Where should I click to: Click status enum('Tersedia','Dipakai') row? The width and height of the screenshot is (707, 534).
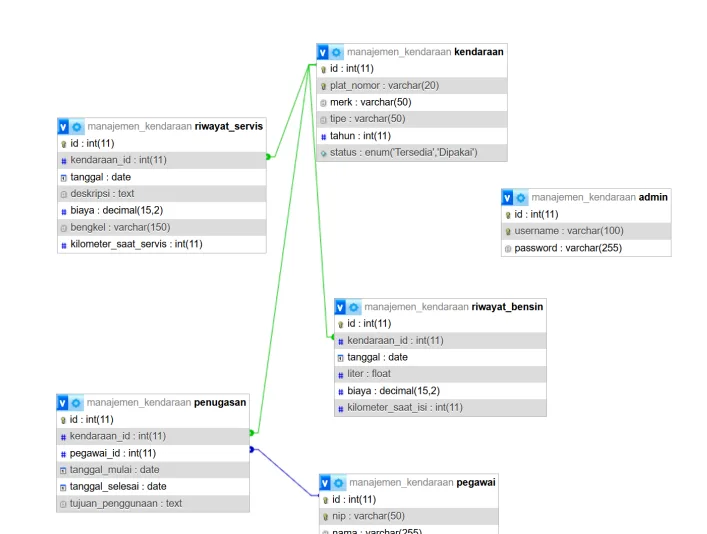tap(412, 153)
